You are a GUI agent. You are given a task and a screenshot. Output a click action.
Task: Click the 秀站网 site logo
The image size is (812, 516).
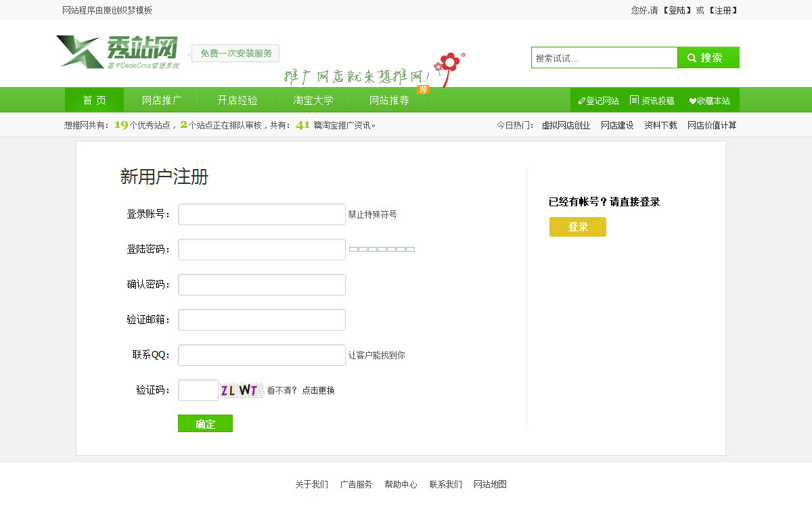tap(118, 51)
